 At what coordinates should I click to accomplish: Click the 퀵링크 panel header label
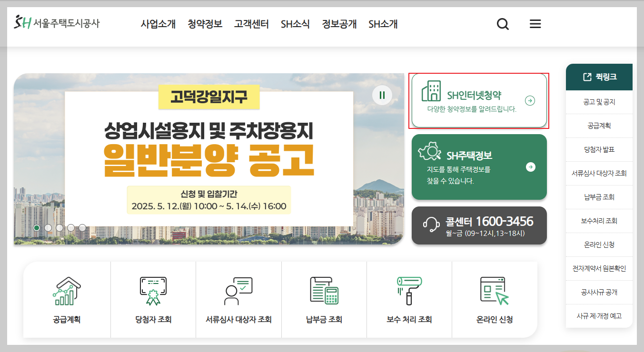tap(606, 77)
